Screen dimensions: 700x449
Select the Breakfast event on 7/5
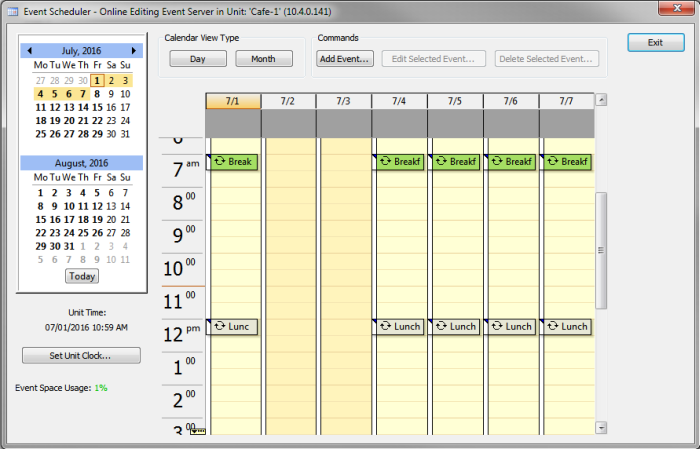[x=454, y=162]
